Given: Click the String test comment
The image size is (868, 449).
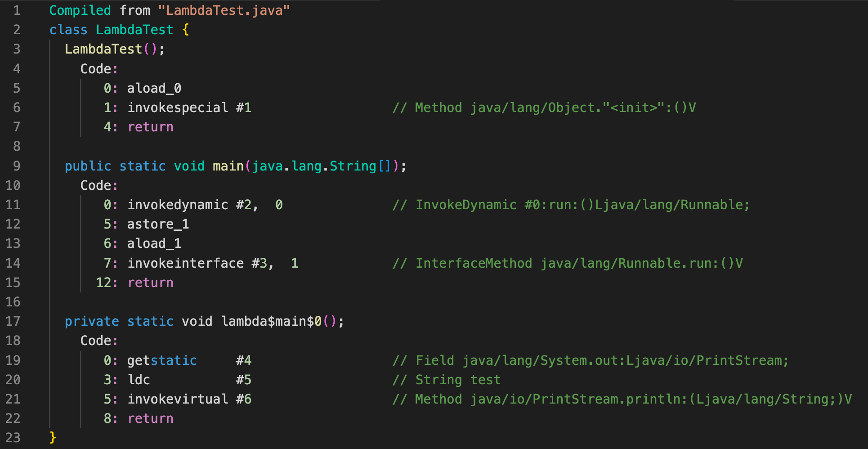Looking at the screenshot, I should [447, 380].
